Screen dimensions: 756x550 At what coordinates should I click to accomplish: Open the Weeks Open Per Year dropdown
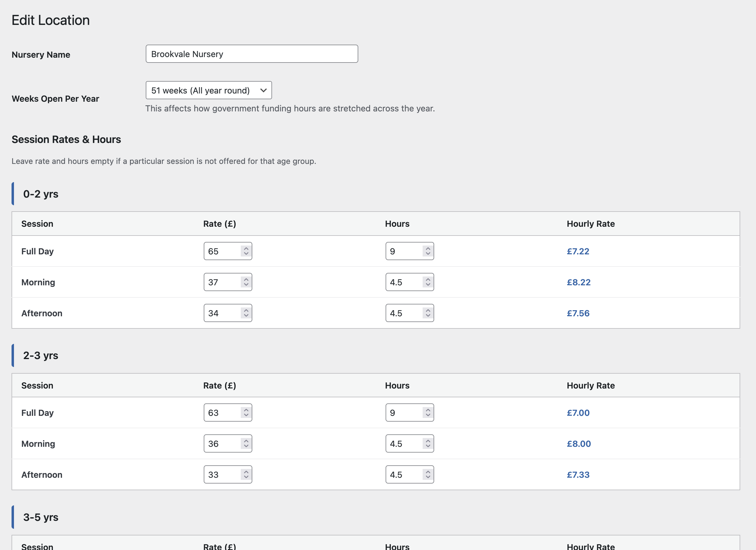[209, 90]
